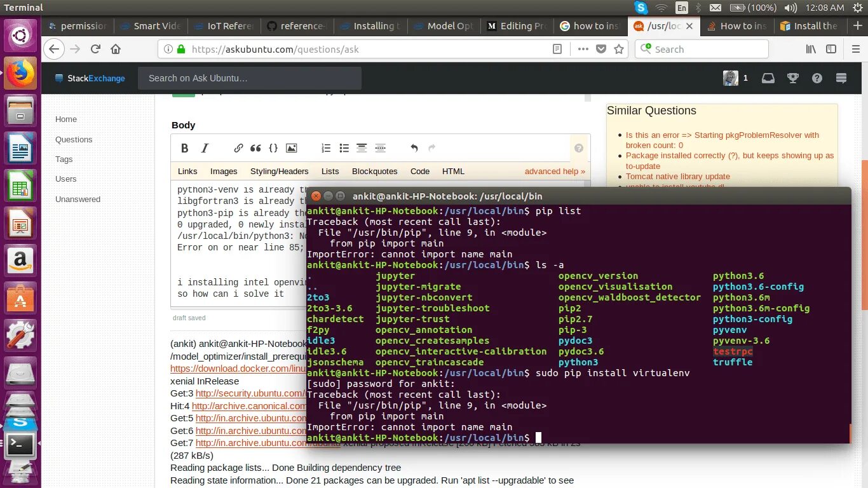Open the "Blockquotes" help tab
Image resolution: width=868 pixels, height=488 pixels.
tap(375, 172)
